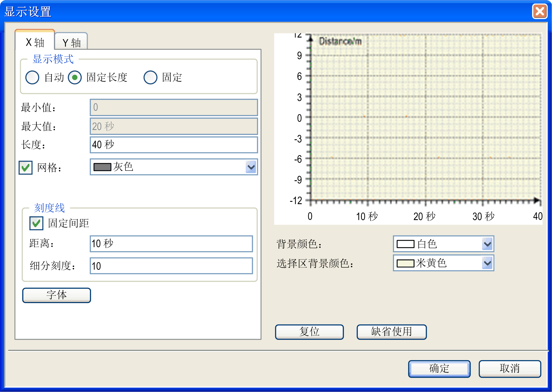The width and height of the screenshot is (552, 392).
Task: Click the 最大值 label
Action: (39, 126)
